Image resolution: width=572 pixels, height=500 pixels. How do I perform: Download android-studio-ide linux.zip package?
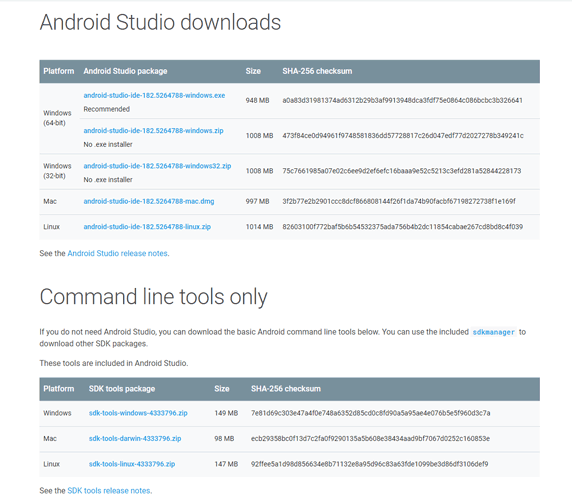147,227
